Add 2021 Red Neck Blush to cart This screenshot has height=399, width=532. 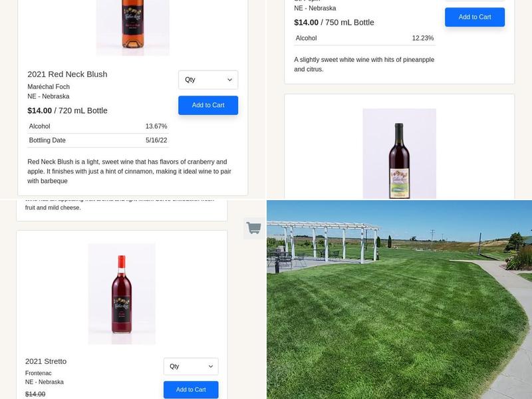208,105
